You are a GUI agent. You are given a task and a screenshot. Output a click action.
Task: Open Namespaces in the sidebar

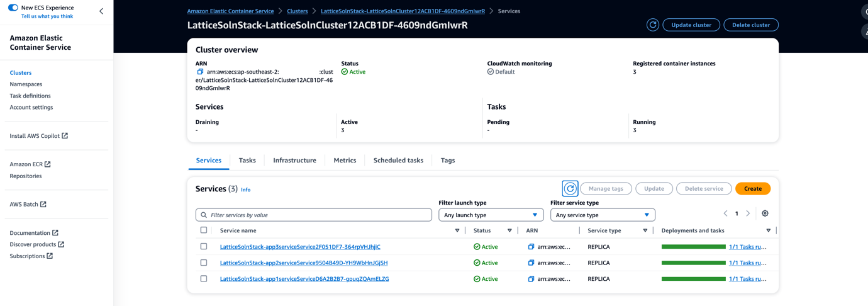click(26, 84)
